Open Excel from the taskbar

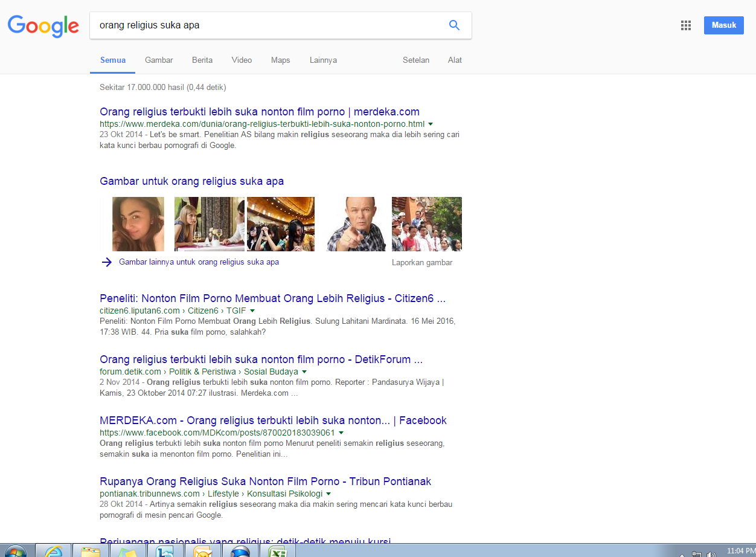click(278, 552)
